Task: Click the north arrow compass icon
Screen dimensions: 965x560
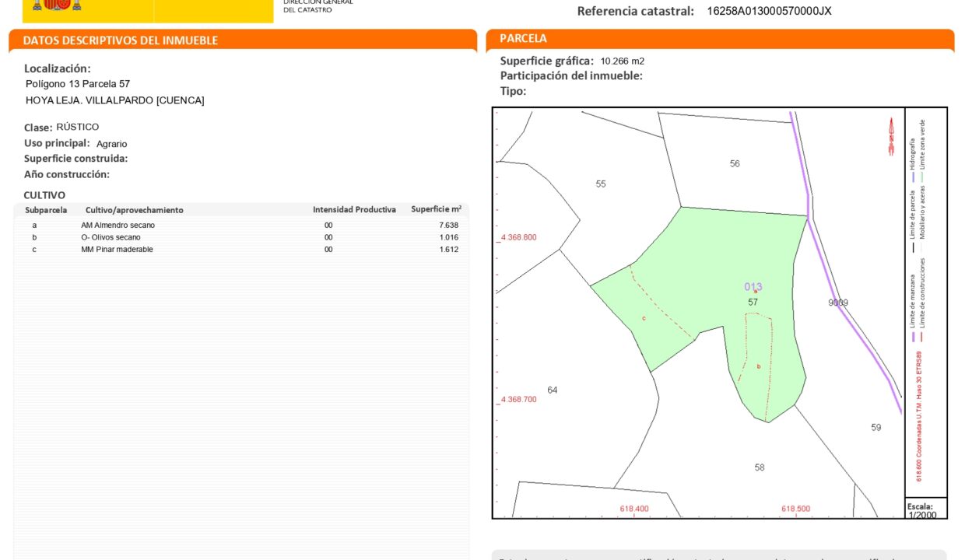Action: (x=891, y=136)
